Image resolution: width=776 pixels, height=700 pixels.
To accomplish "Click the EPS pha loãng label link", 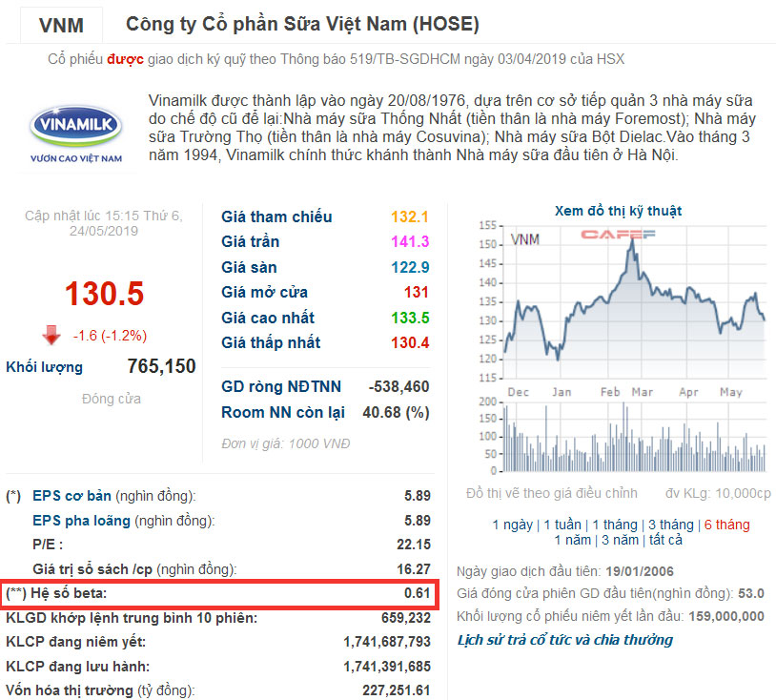I will pyautogui.click(x=81, y=521).
